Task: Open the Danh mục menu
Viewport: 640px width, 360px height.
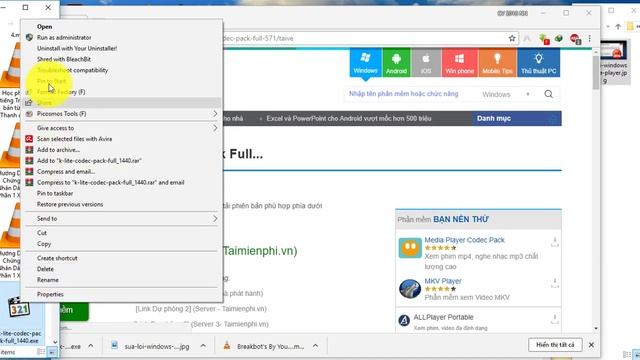Action: point(516,118)
